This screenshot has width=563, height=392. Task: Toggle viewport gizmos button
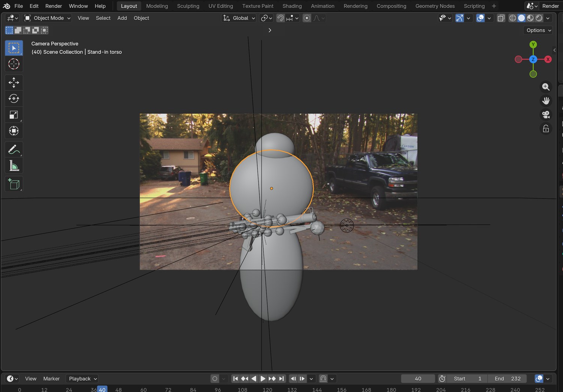pyautogui.click(x=459, y=18)
